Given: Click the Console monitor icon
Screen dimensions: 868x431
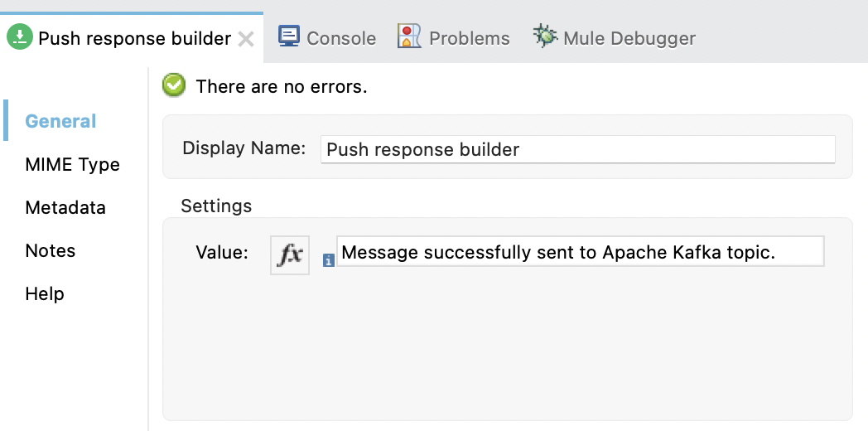Looking at the screenshot, I should coord(289,37).
